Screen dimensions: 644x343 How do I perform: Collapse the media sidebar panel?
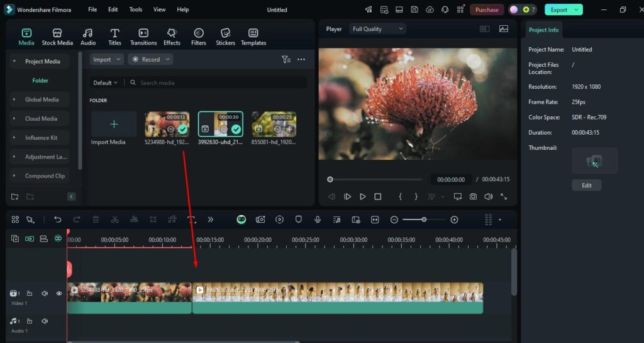click(x=72, y=196)
